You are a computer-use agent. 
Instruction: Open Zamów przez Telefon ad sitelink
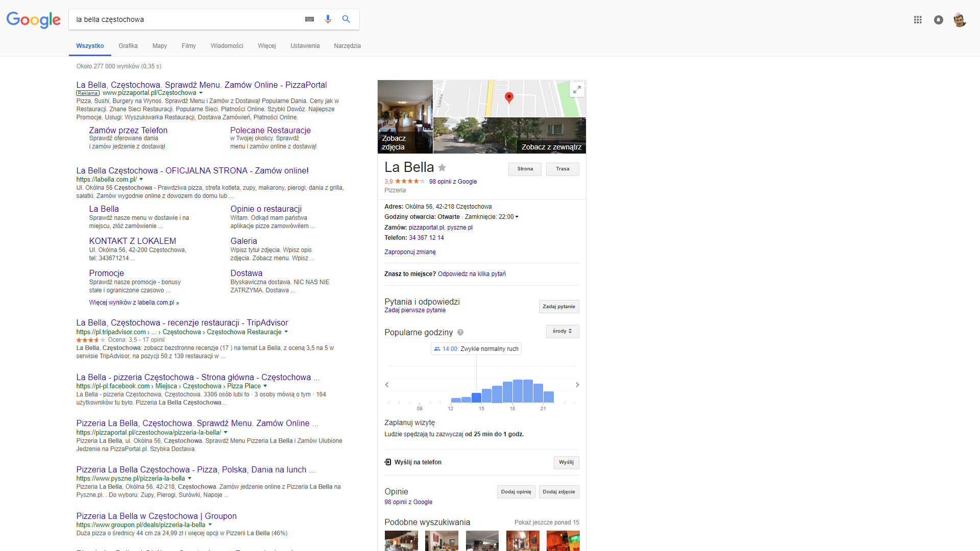pos(128,131)
